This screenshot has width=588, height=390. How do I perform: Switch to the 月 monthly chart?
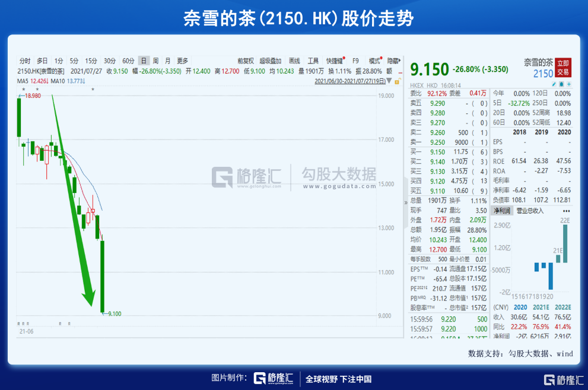coord(168,61)
